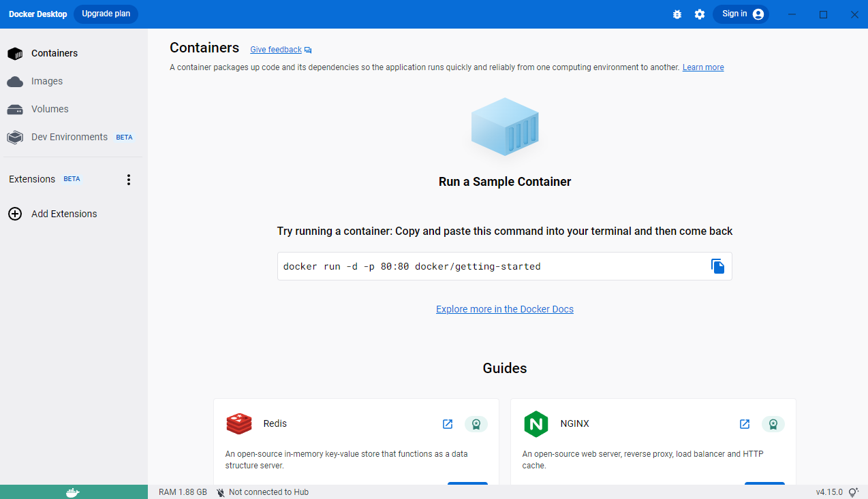
Task: Close the Docker Desktop window
Action: coord(854,14)
